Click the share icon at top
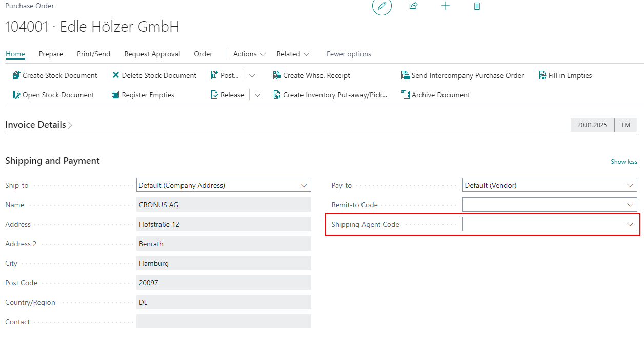The width and height of the screenshot is (644, 352). pos(413,6)
